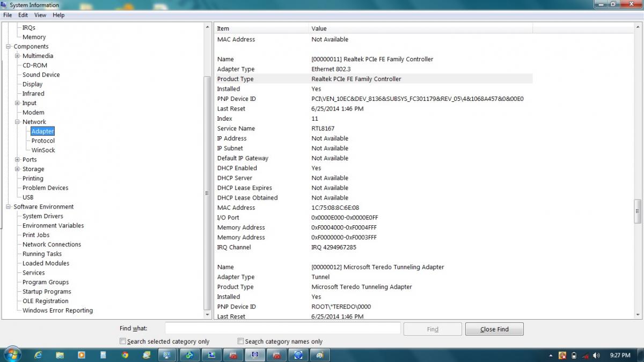This screenshot has width=644, height=362.
Task: Select the Network Connections tree item
Action: click(x=52, y=245)
